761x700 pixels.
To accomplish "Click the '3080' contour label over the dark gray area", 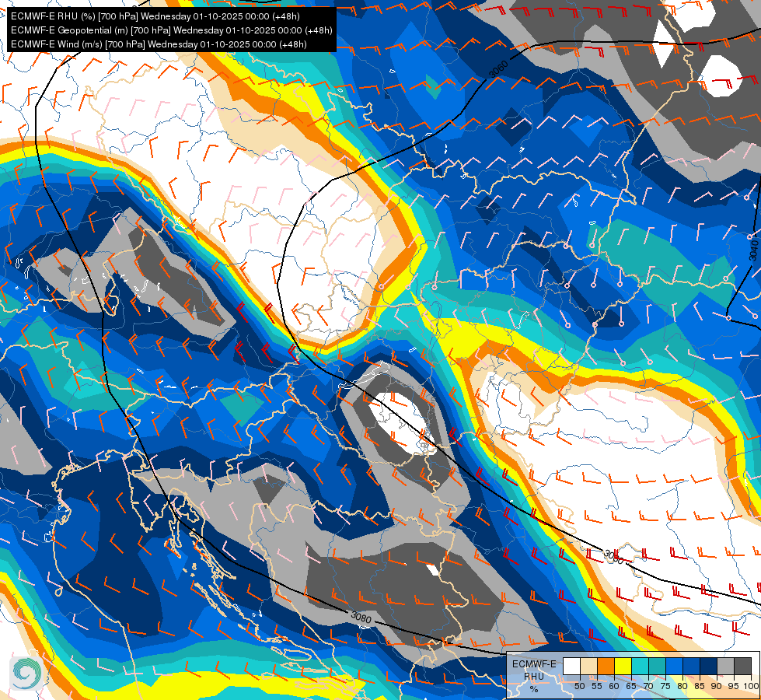I will pos(361,618).
